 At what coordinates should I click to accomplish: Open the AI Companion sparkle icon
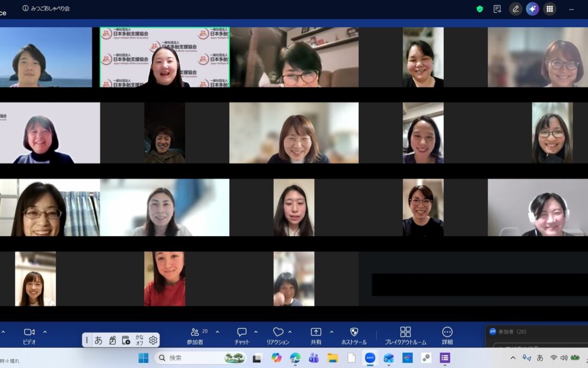532,9
